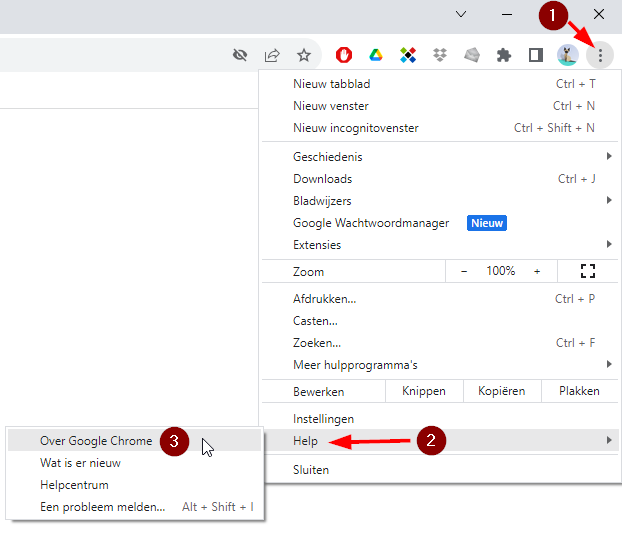Image resolution: width=622 pixels, height=540 pixels.
Task: Toggle the side panel icon
Action: tap(536, 55)
